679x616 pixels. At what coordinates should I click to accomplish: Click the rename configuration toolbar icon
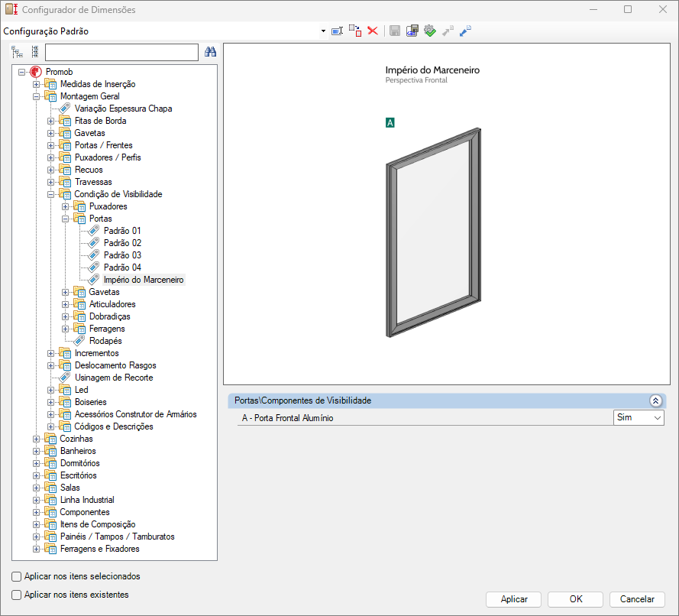coord(338,31)
